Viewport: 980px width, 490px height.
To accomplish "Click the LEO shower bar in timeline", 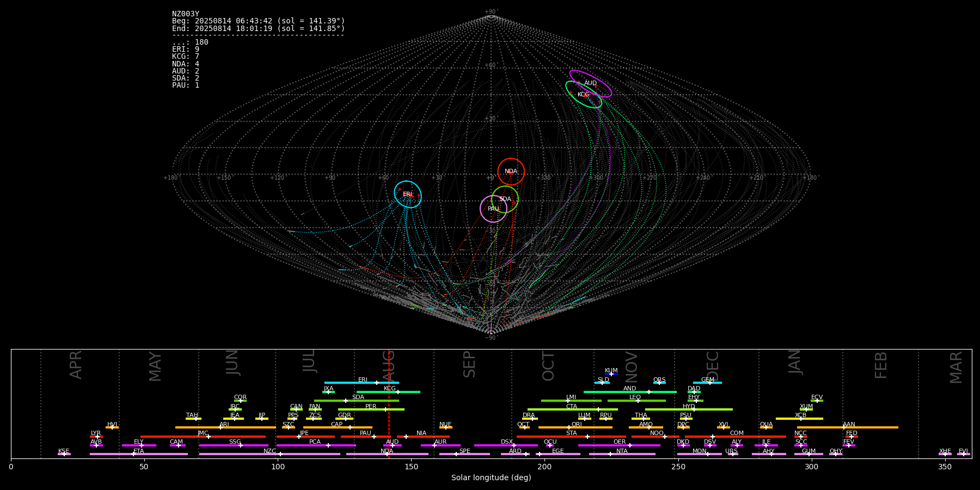I will tap(636, 401).
